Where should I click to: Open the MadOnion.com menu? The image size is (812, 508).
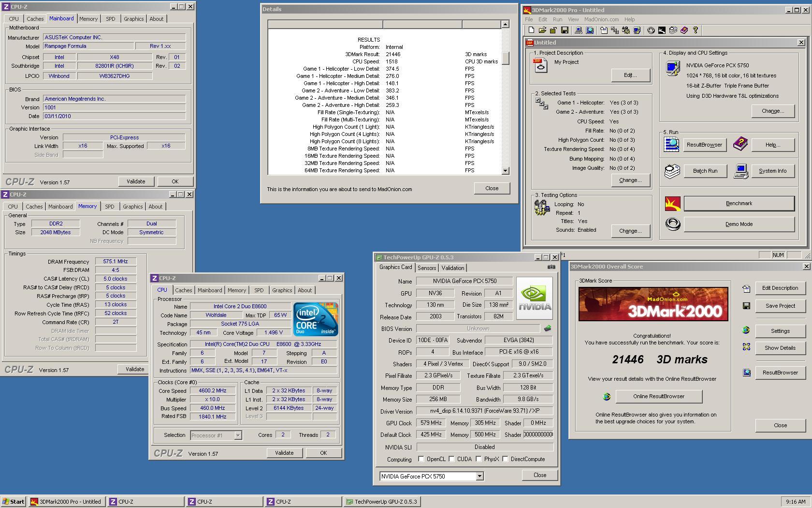click(601, 19)
